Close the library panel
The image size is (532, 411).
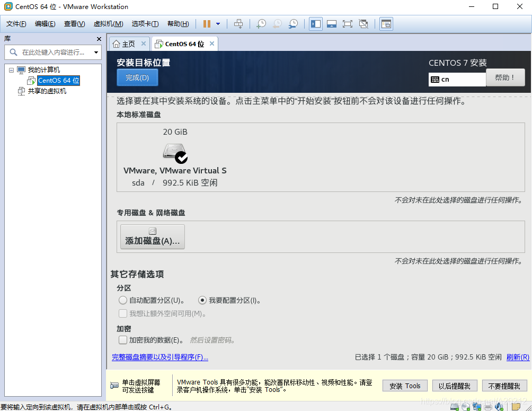[x=99, y=39]
